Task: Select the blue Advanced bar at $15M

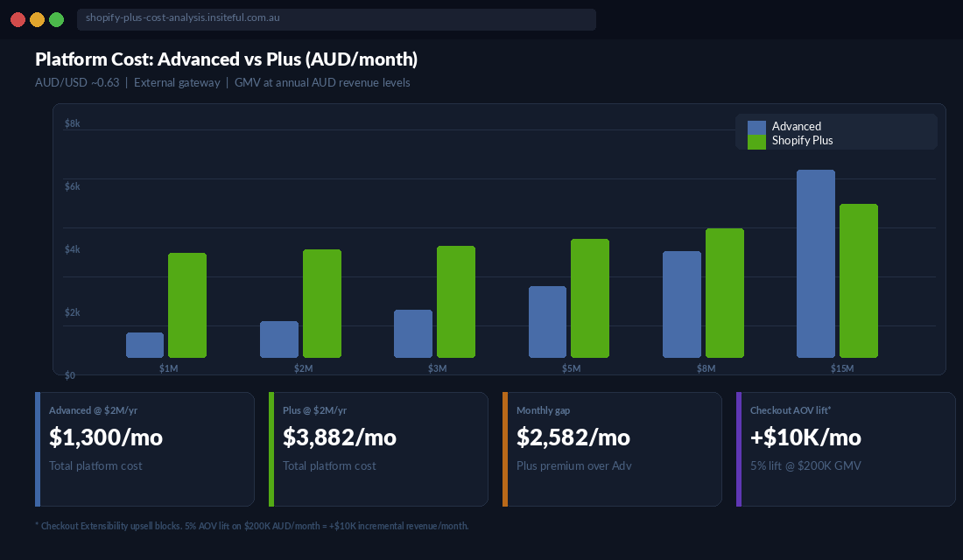Action: pyautogui.click(x=816, y=263)
